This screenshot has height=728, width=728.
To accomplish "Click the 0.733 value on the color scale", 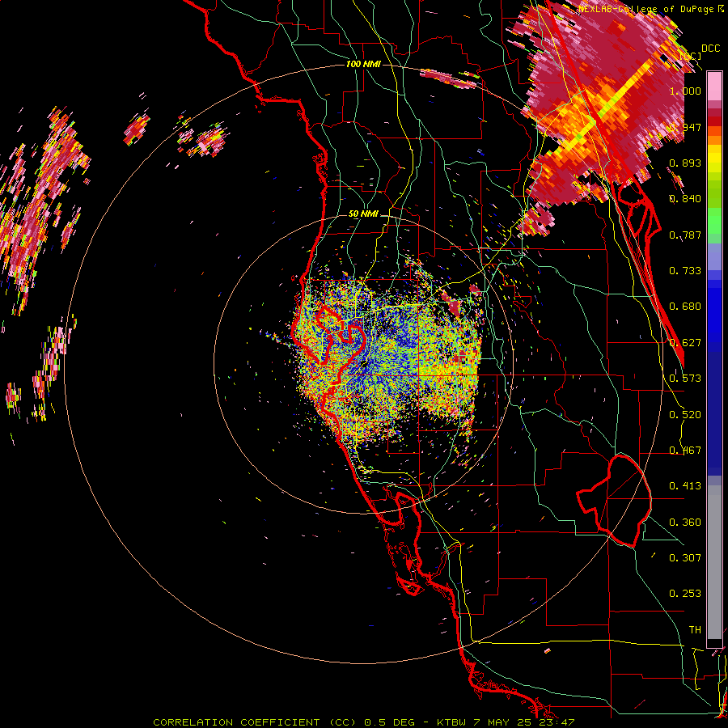I will click(685, 271).
